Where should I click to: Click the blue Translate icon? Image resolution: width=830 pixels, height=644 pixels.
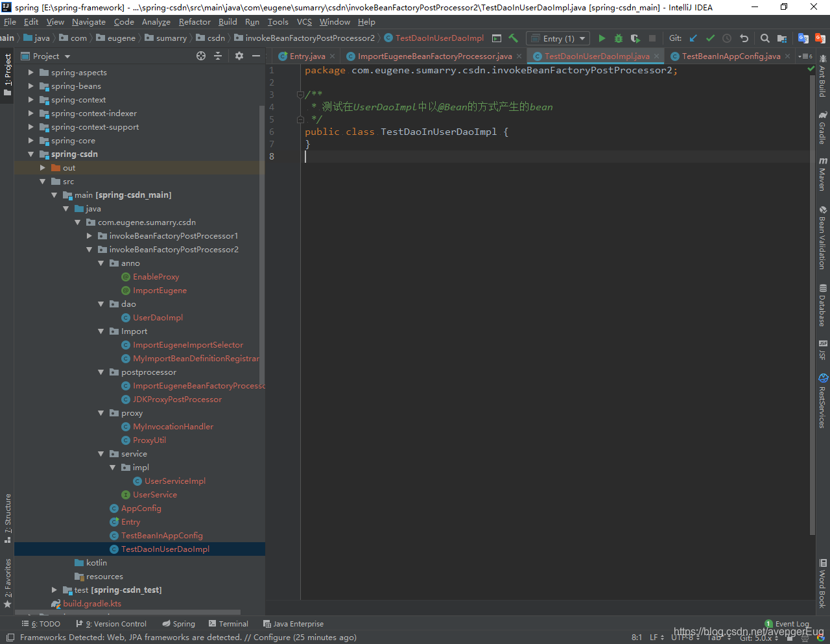(803, 38)
